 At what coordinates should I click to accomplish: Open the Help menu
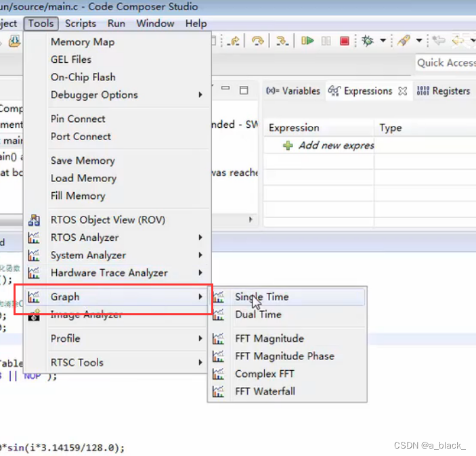pyautogui.click(x=196, y=24)
